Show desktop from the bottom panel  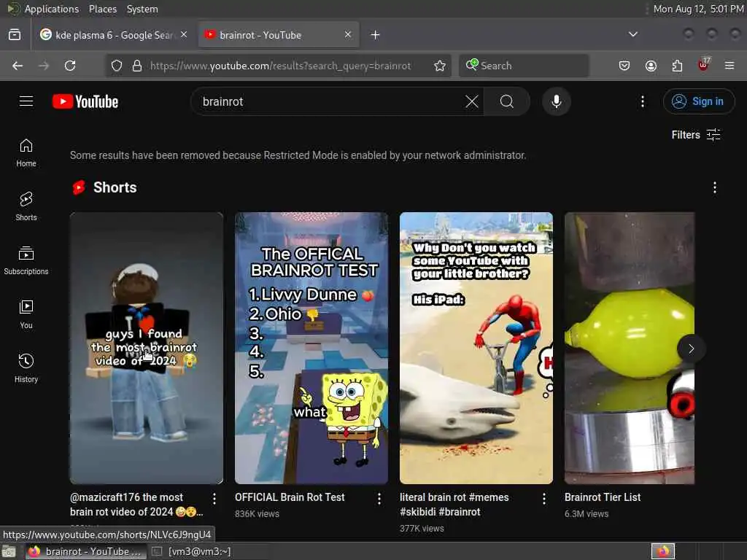click(x=9, y=551)
